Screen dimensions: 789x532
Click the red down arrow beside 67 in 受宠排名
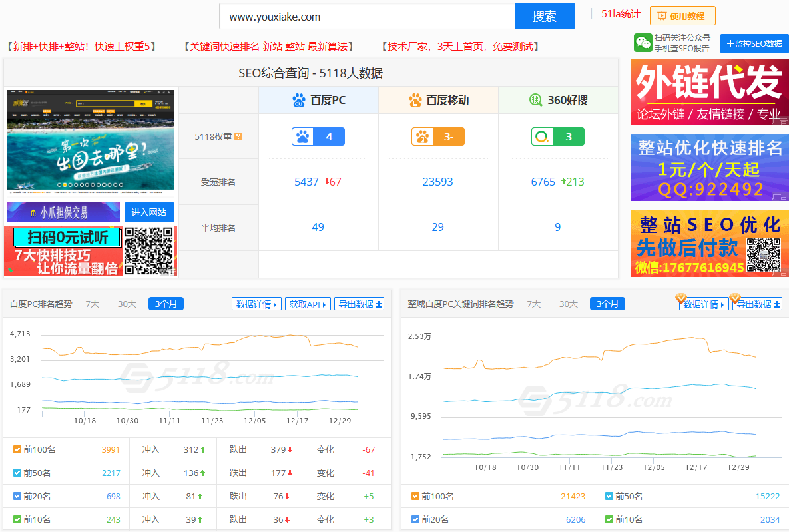pos(327,182)
